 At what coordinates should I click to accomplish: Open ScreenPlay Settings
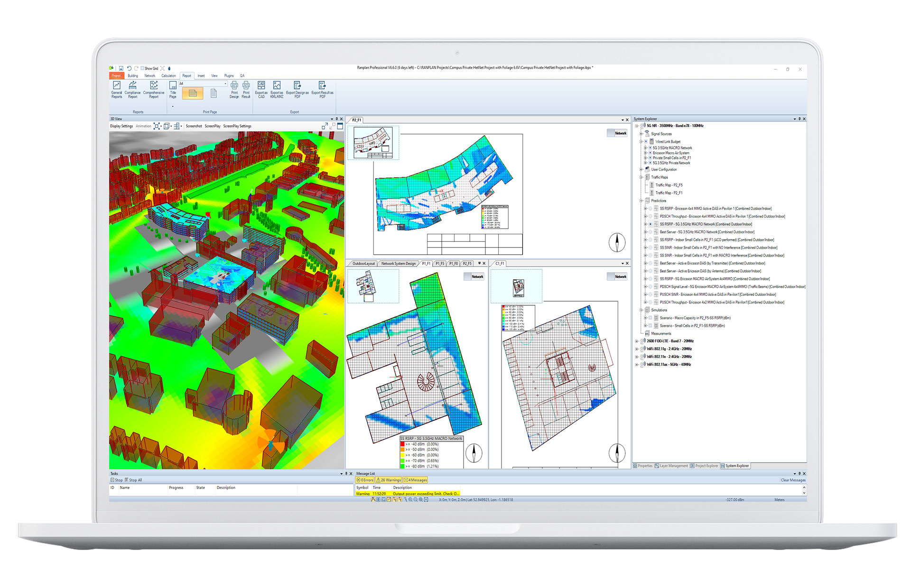pos(237,126)
